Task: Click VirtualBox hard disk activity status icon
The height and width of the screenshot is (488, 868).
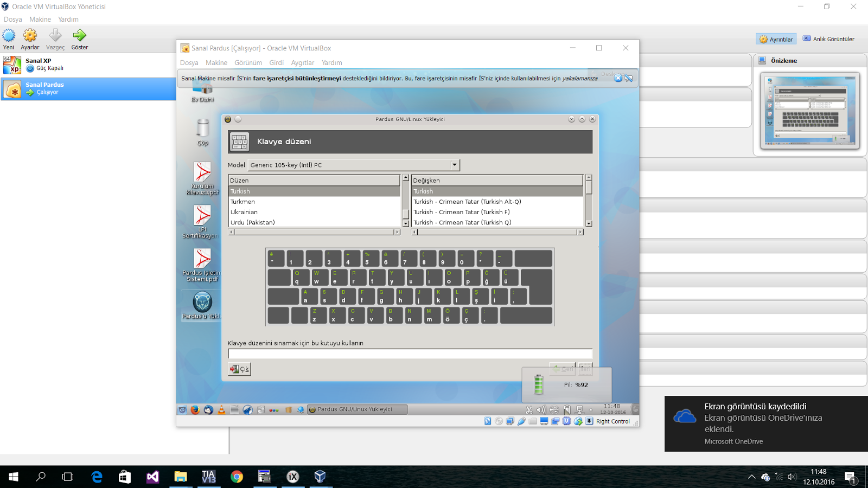Action: click(x=488, y=421)
